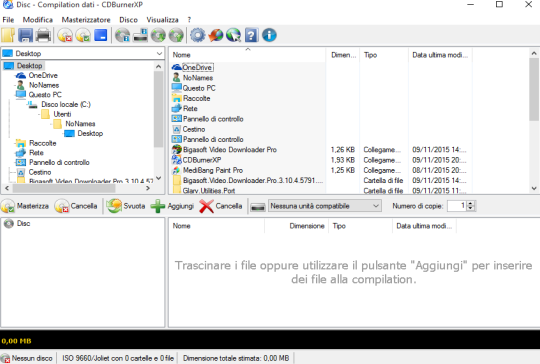Viewport: 540px width, 364px height.
Task: Click the Disc icon in compilation tree
Action: coord(9,223)
